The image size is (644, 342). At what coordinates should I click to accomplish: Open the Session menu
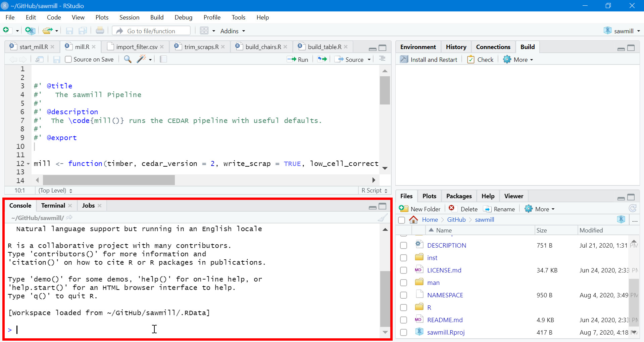pyautogui.click(x=129, y=17)
